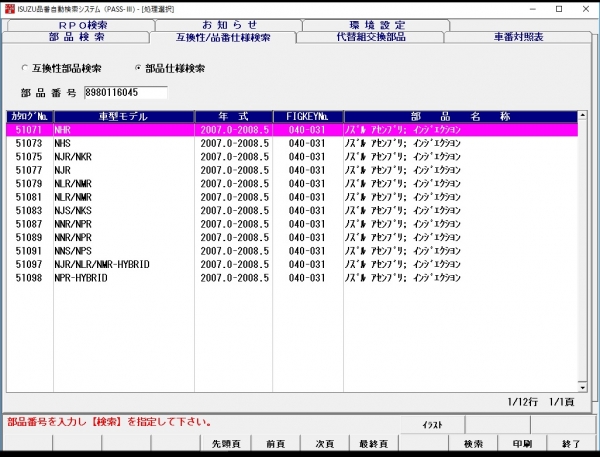Image resolution: width=600 pixels, height=457 pixels.
Task: Maximize the PASS-III window
Action: 559,9
